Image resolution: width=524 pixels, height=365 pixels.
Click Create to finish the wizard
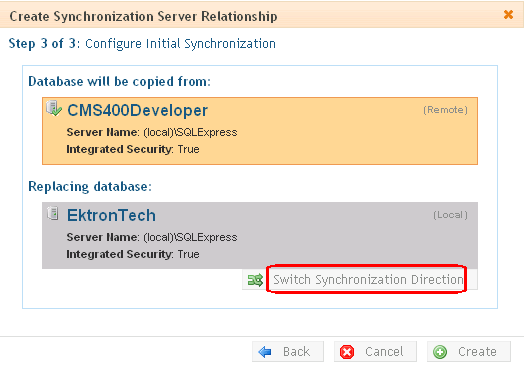(469, 352)
